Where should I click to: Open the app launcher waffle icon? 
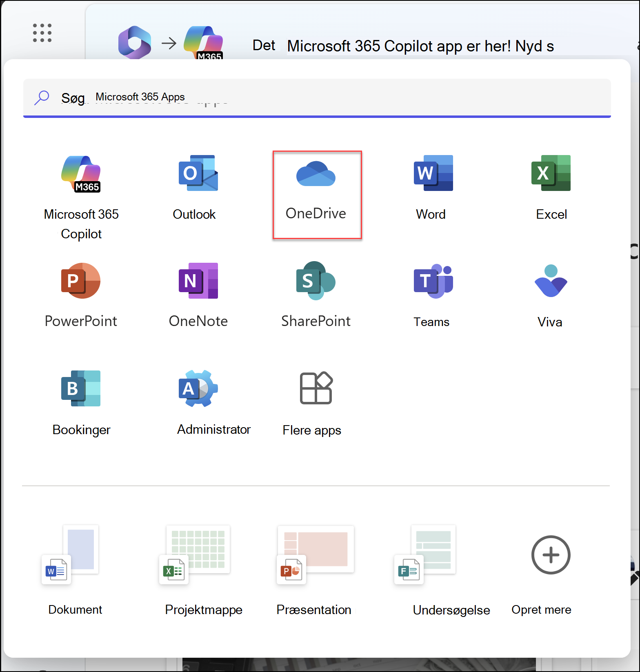[42, 33]
